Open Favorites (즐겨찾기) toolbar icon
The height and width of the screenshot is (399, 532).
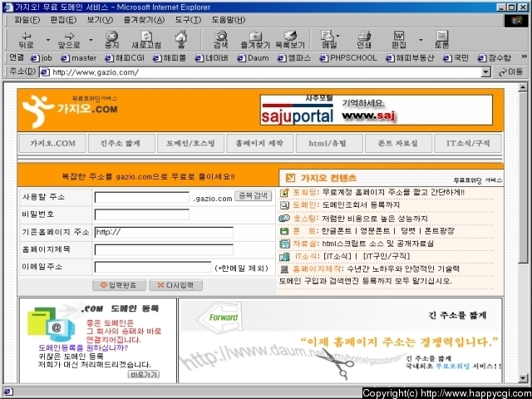pos(255,40)
